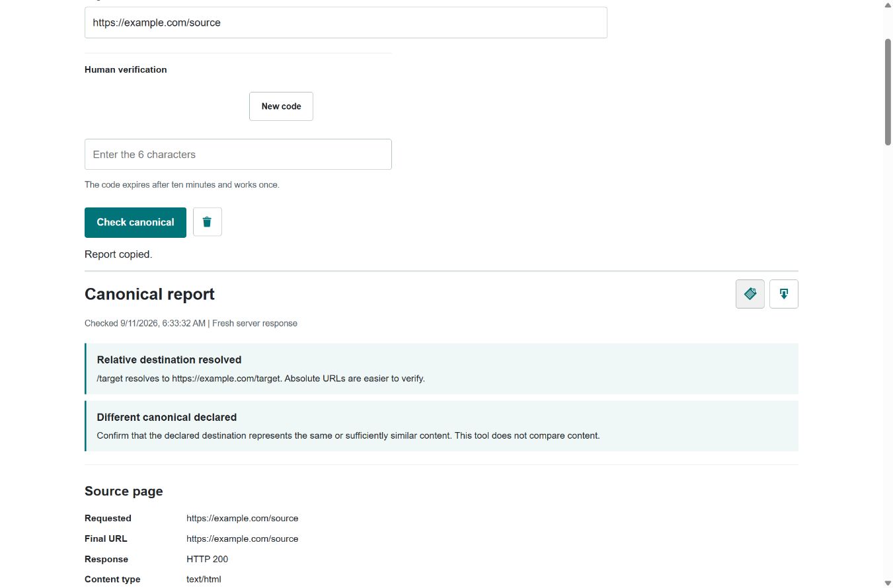Click the 'Final URL' row label
The height and width of the screenshot is (588, 893).
106,539
